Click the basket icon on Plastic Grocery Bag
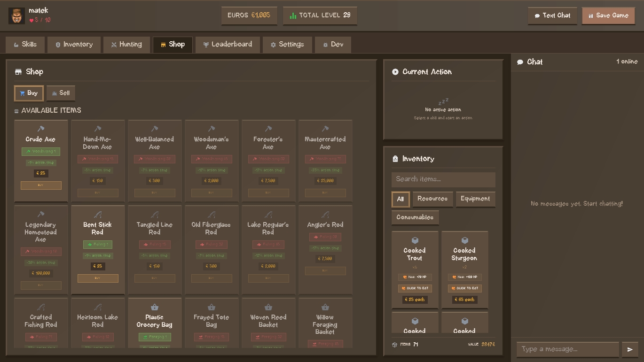Screen dimensions: 644x362 coord(154,307)
